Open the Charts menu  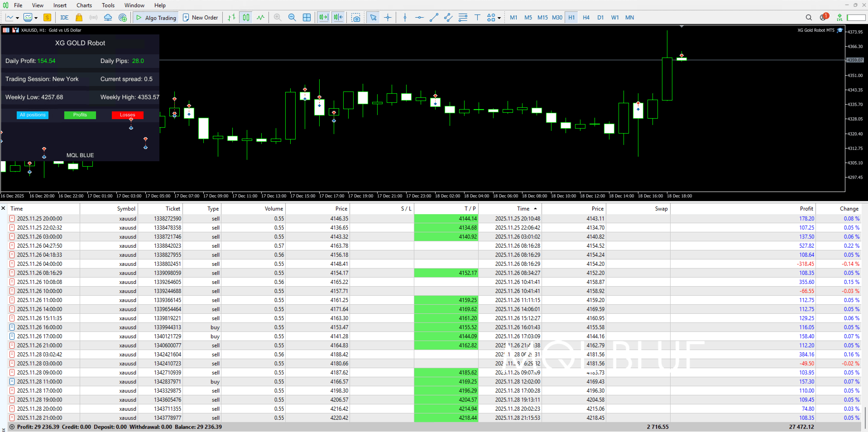(84, 5)
